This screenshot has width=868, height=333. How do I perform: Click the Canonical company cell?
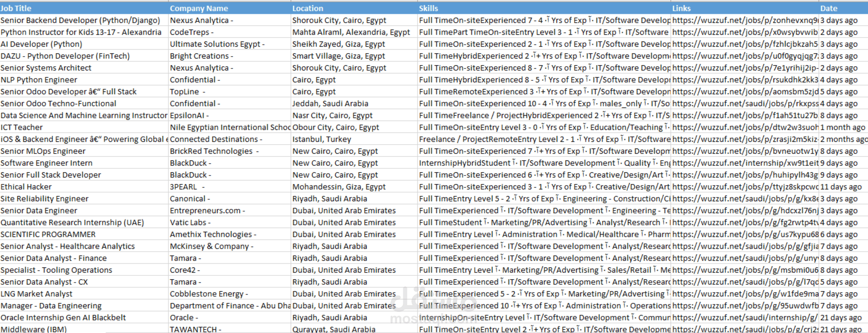coord(230,198)
